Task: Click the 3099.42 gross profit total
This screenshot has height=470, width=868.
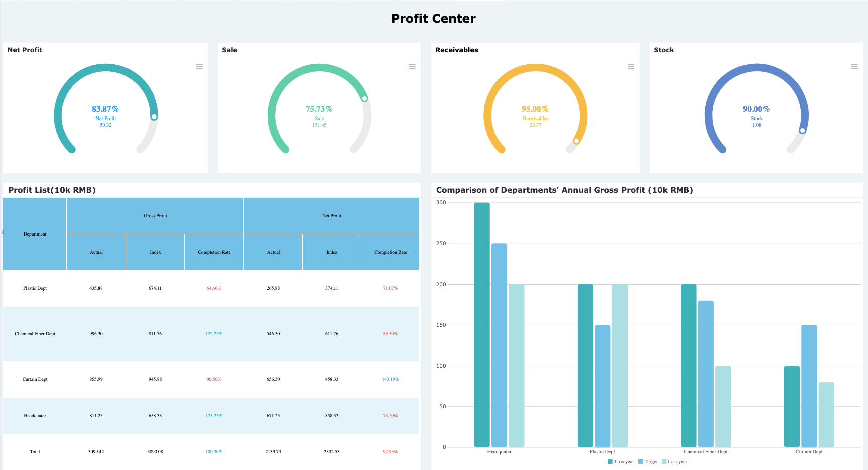Action: click(96, 452)
